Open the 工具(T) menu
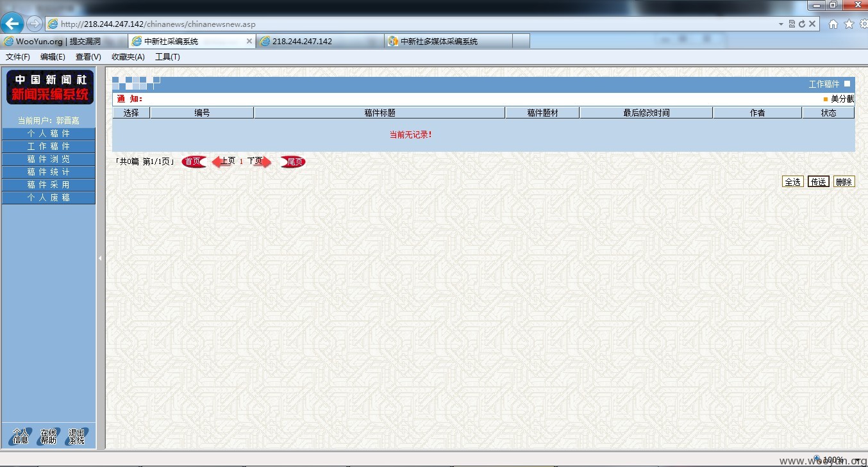This screenshot has width=868, height=467. 167,57
